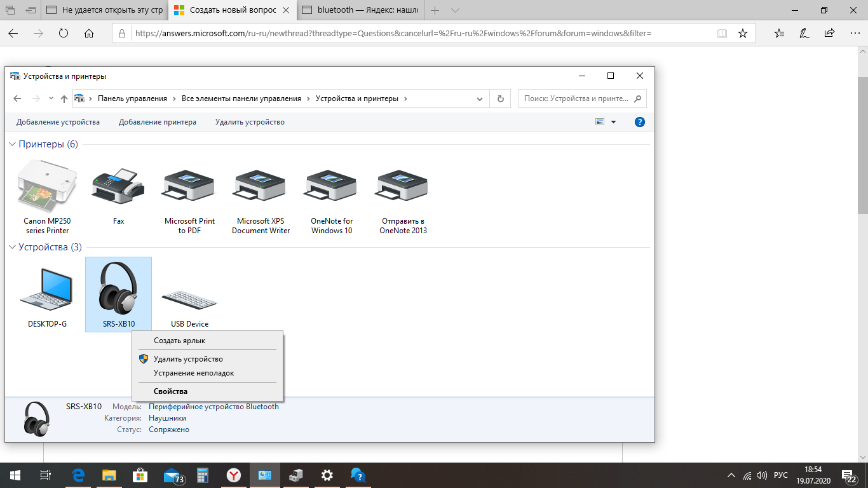Viewport: 868px width, 488px height.
Task: Select the Canon MP250 series Printer icon
Action: click(46, 186)
